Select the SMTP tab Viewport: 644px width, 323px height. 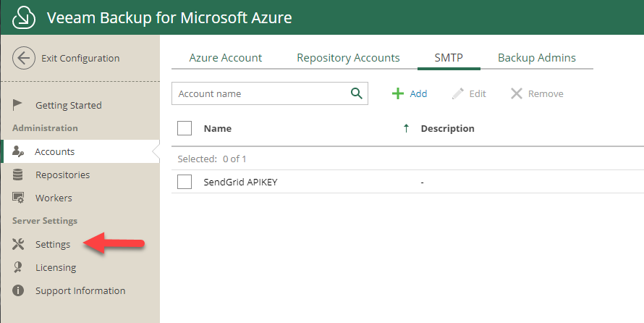[x=449, y=58]
